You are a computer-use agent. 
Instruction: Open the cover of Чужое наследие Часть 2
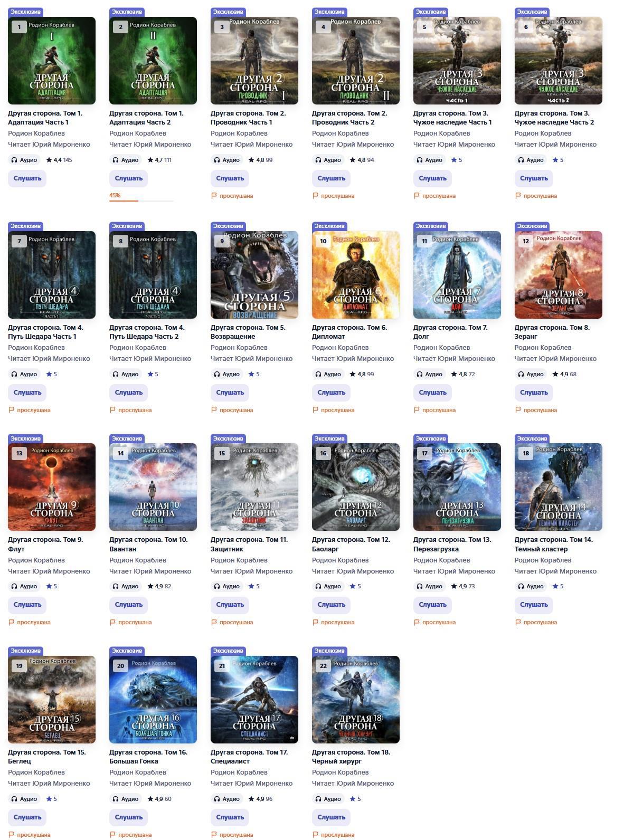point(559,61)
